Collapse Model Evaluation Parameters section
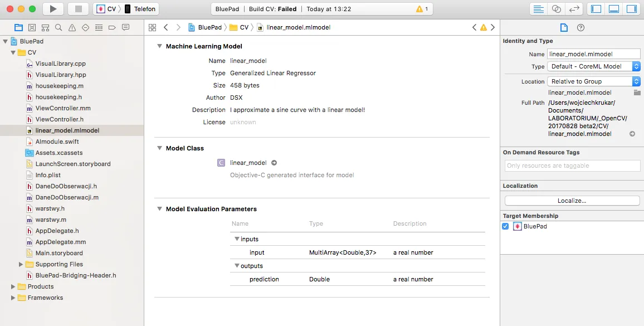644x326 pixels. click(159, 209)
